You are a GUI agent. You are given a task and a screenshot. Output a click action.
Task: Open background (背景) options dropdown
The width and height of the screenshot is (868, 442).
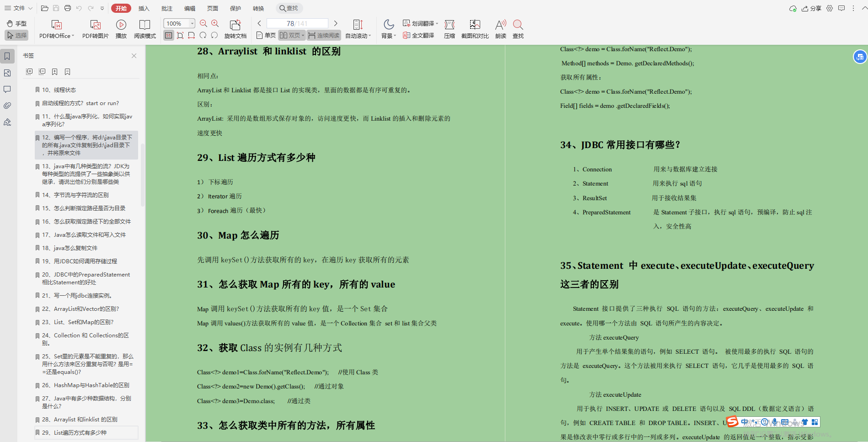[x=388, y=30]
